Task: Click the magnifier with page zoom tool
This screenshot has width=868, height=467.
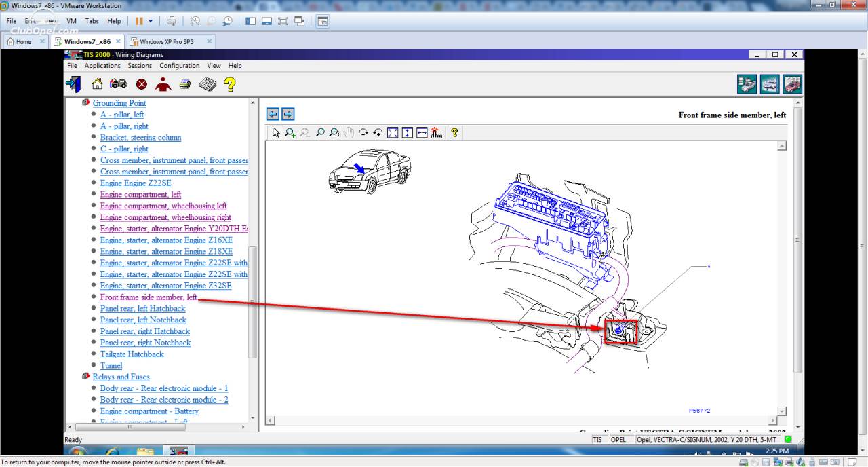Action: tap(334, 133)
